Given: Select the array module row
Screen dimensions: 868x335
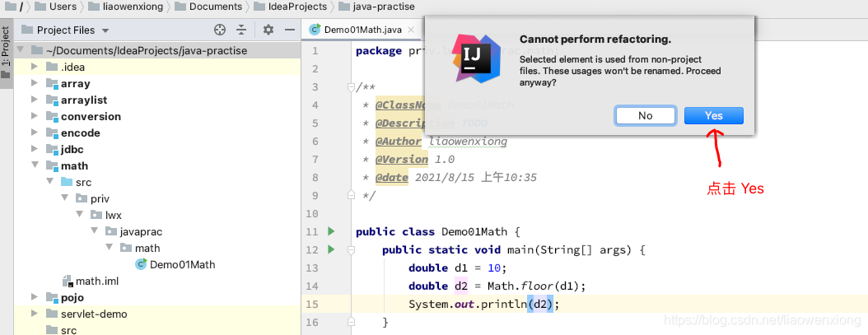Looking at the screenshot, I should tap(157, 84).
